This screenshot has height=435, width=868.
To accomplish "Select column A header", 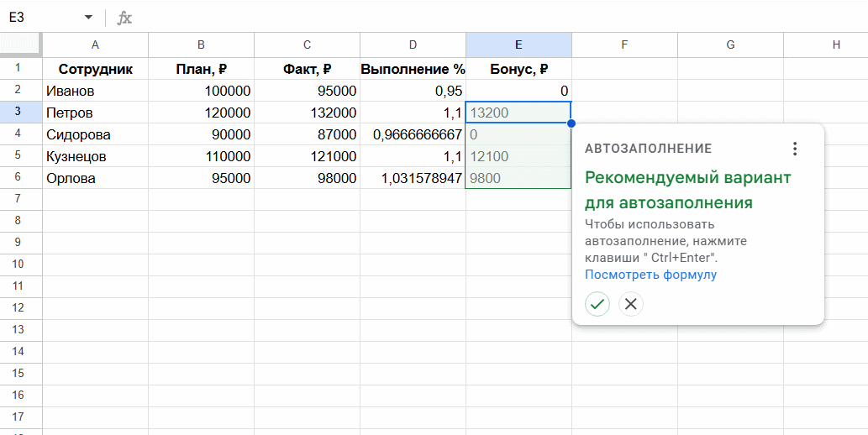I will (95, 45).
